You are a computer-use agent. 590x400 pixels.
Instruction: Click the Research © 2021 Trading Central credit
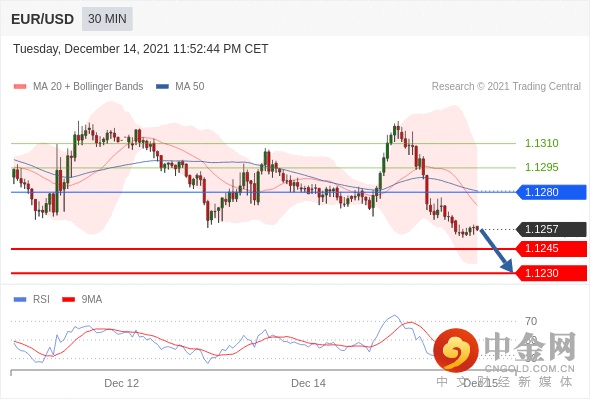[x=506, y=86]
